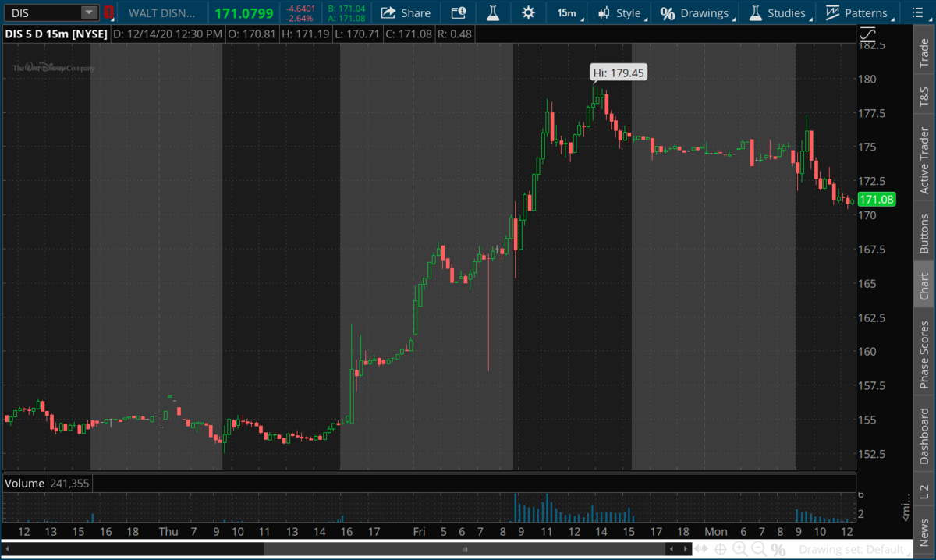Switch to the T&S sidebar tab
Viewport: 936px width, 560px height.
(924, 96)
